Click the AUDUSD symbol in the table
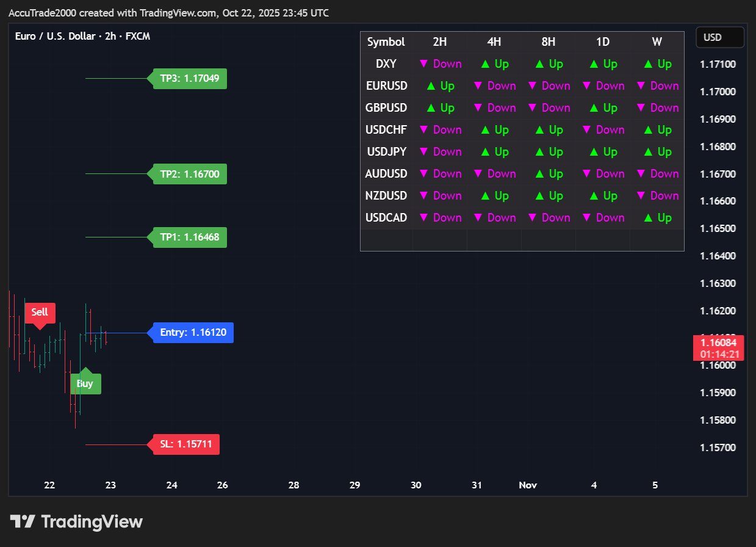The image size is (756, 547). 386,174
